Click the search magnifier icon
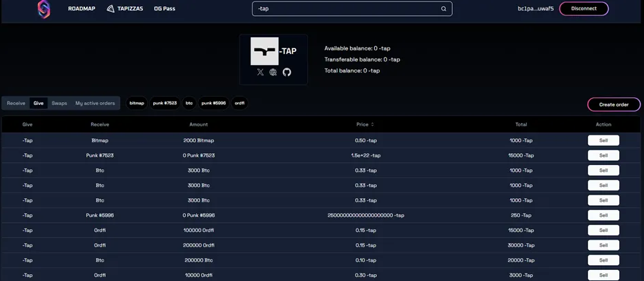This screenshot has height=281, width=644. coord(444,9)
